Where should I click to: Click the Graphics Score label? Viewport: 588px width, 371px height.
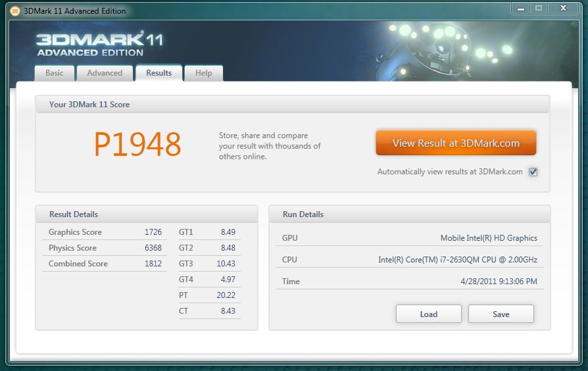75,232
